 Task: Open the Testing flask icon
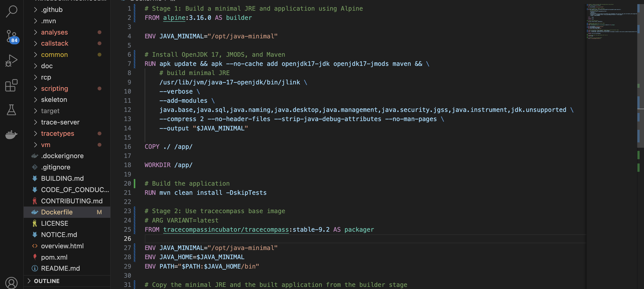point(12,110)
